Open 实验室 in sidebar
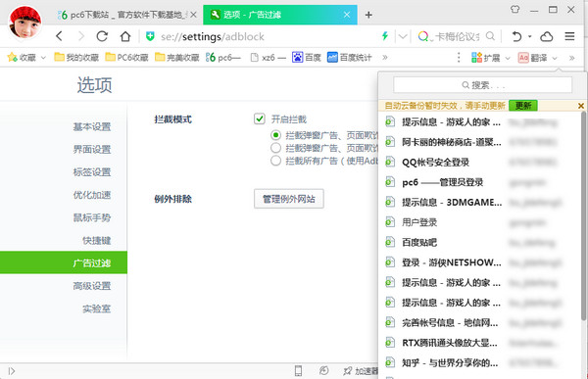Image resolution: width=588 pixels, height=379 pixels. click(97, 308)
